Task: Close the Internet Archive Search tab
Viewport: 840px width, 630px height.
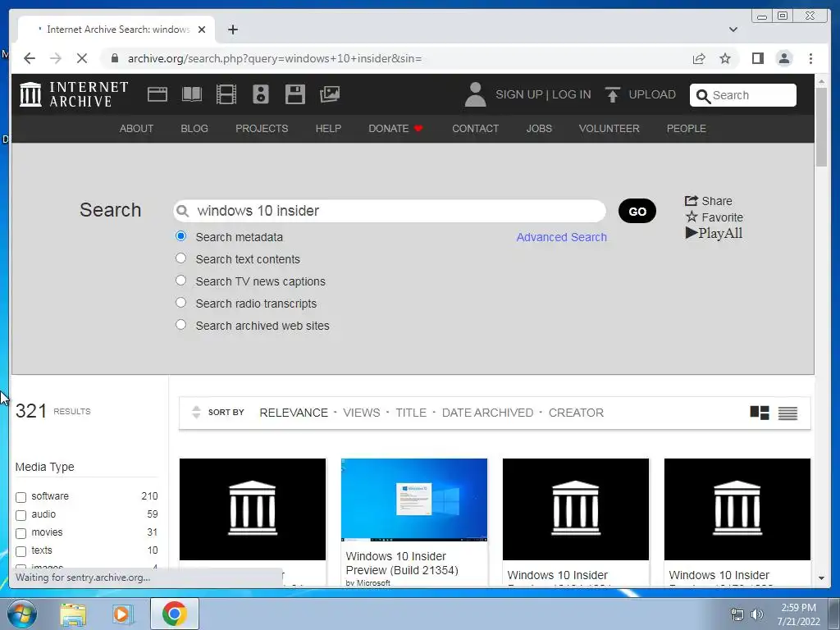Action: click(202, 30)
